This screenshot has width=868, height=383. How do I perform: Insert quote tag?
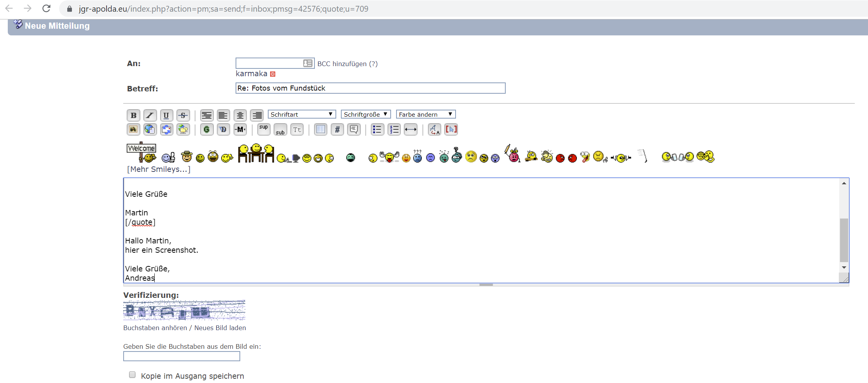[354, 129]
